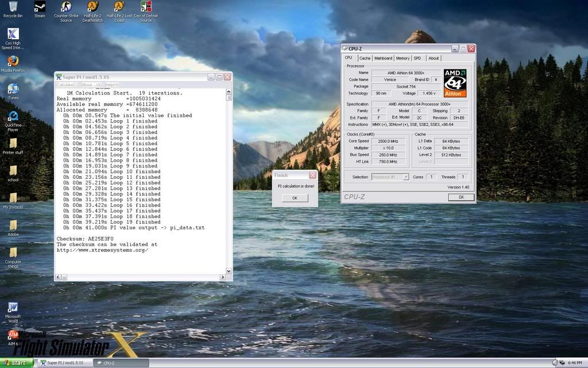Click the Package value Socket 754
The image size is (588, 368).
[x=406, y=86]
